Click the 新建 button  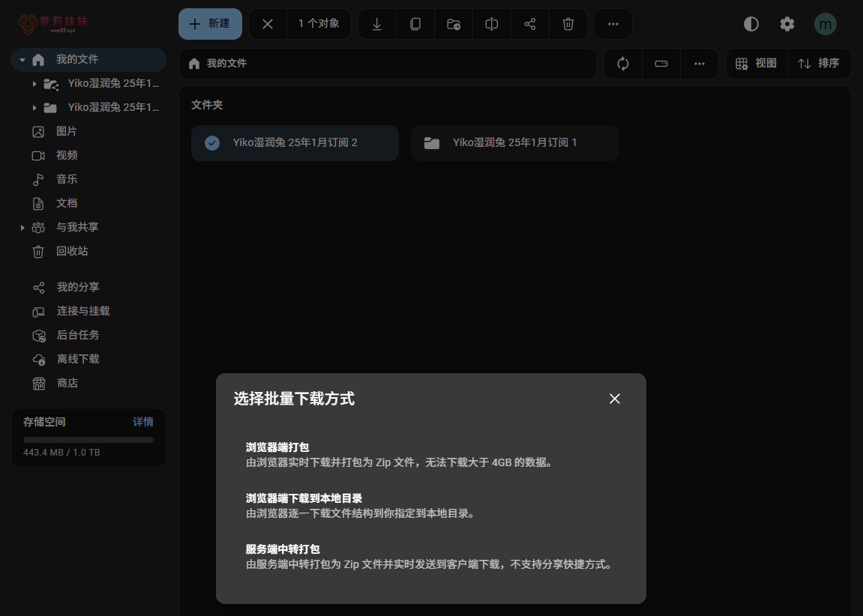(210, 24)
